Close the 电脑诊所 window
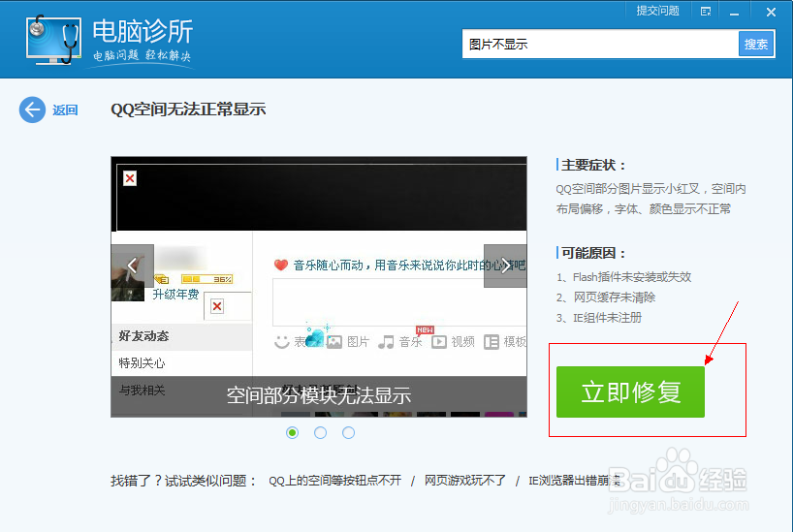Viewport: 793px width, 532px height. (771, 13)
